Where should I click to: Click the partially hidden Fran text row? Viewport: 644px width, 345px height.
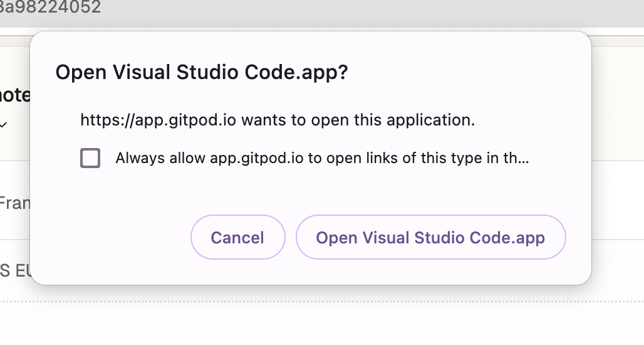(15, 203)
